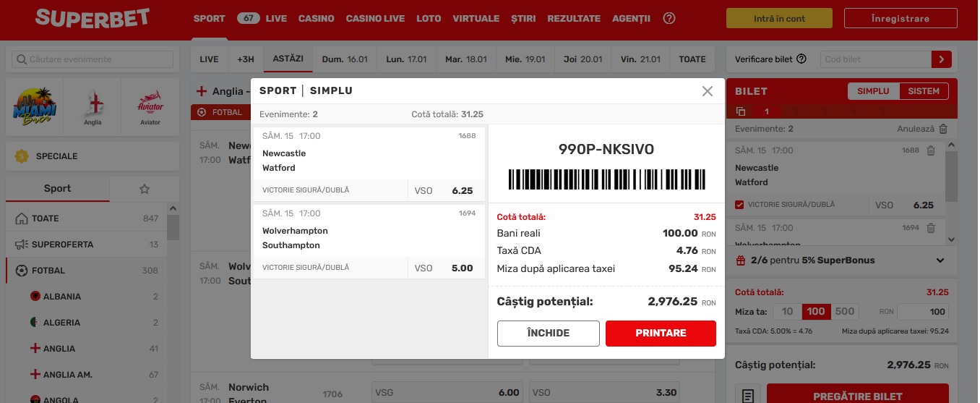980x403 pixels.
Task: Open the VIRTUALE section
Action: pyautogui.click(x=476, y=18)
